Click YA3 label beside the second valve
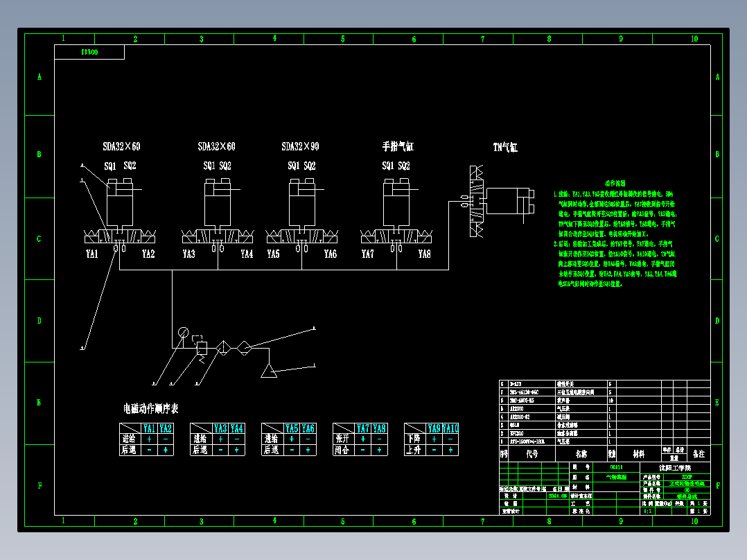The image size is (747, 560). pyautogui.click(x=189, y=254)
